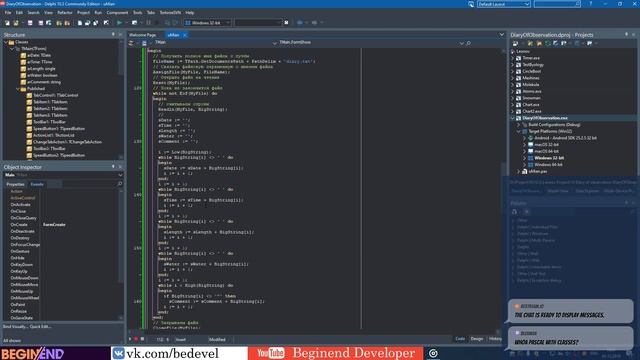
Task: Close the uMain editor tab
Action: pos(184,35)
